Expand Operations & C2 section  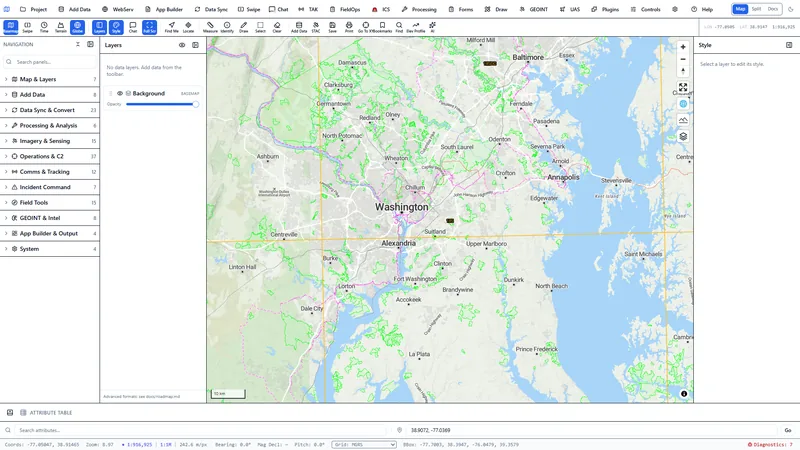[x=49, y=156]
